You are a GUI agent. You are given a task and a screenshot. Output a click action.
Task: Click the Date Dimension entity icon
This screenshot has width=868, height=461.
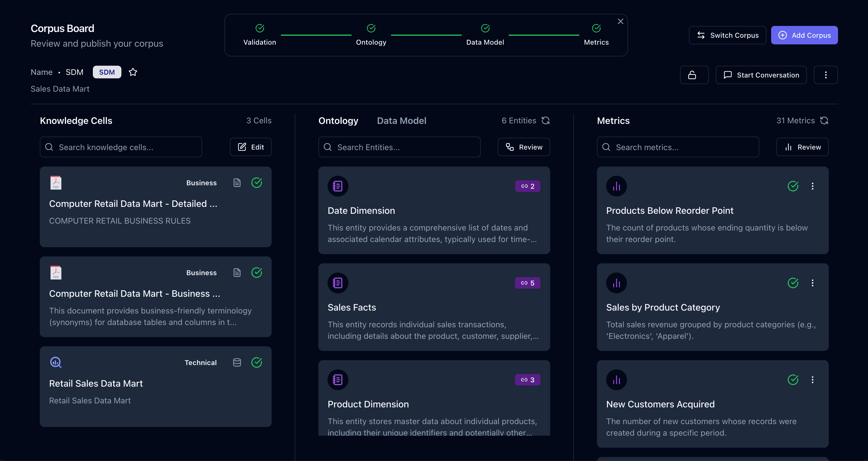pyautogui.click(x=338, y=186)
